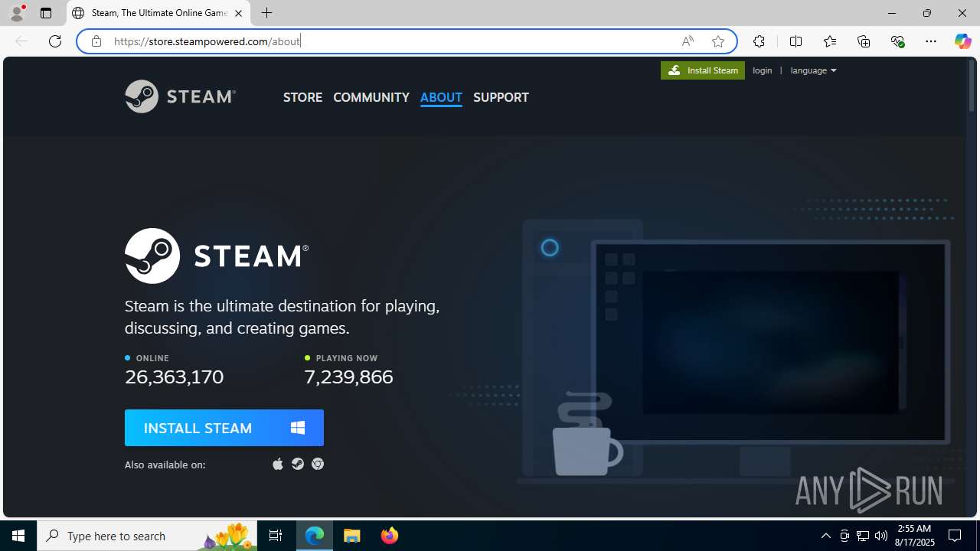Open the Favorites list icon

(x=830, y=41)
